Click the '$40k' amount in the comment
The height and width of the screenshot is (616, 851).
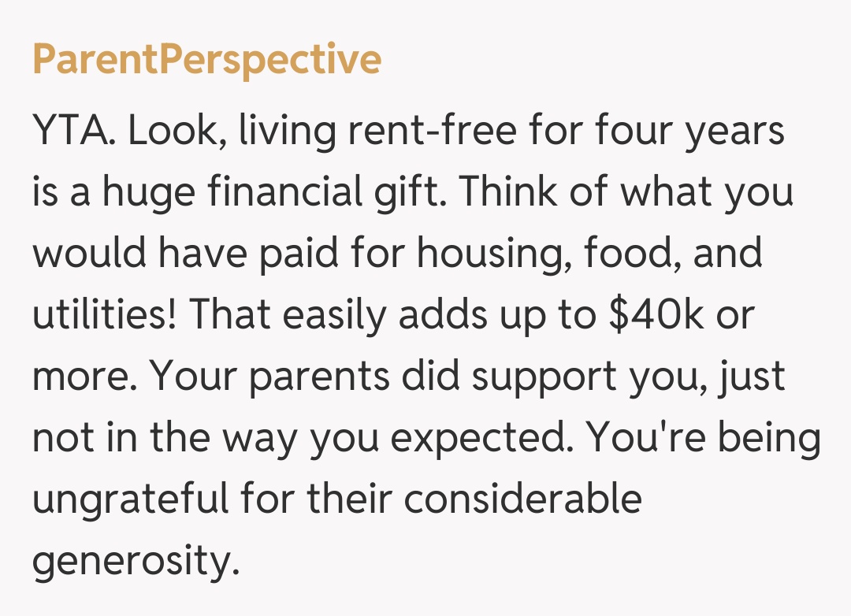point(659,315)
